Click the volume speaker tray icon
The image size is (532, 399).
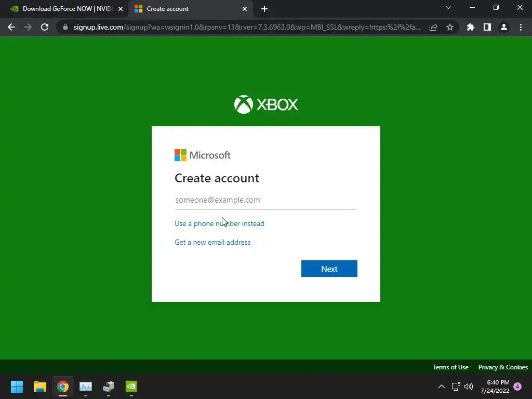tap(469, 387)
